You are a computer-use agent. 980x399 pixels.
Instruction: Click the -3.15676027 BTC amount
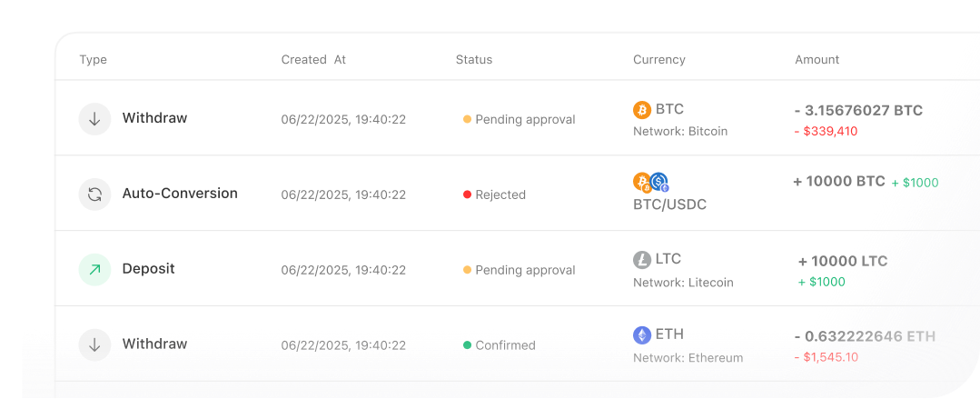tap(858, 111)
